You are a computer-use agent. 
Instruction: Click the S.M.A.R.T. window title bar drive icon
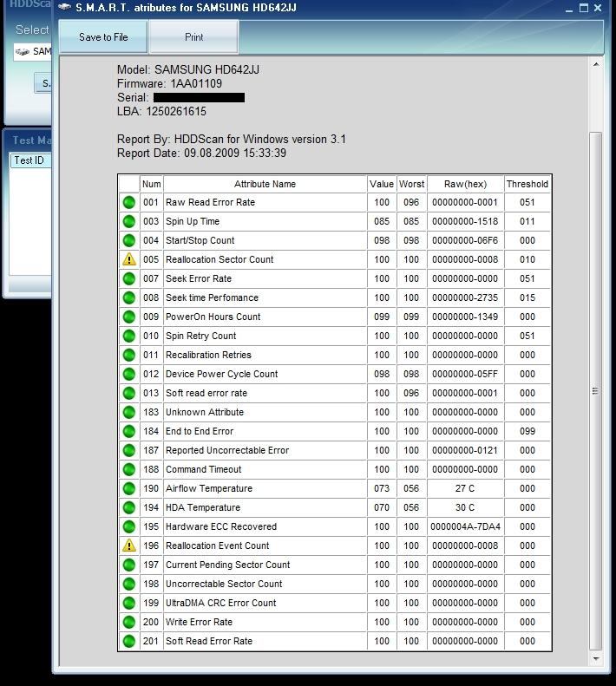(65, 7)
